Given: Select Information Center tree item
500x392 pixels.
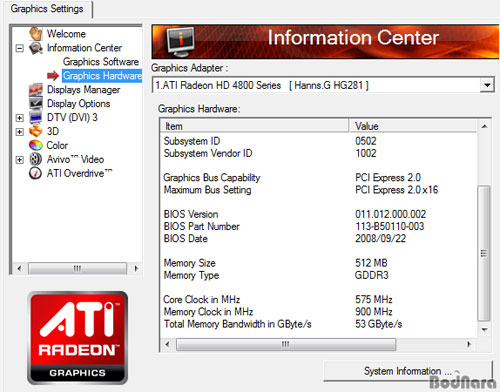Looking at the screenshot, I should [84, 48].
